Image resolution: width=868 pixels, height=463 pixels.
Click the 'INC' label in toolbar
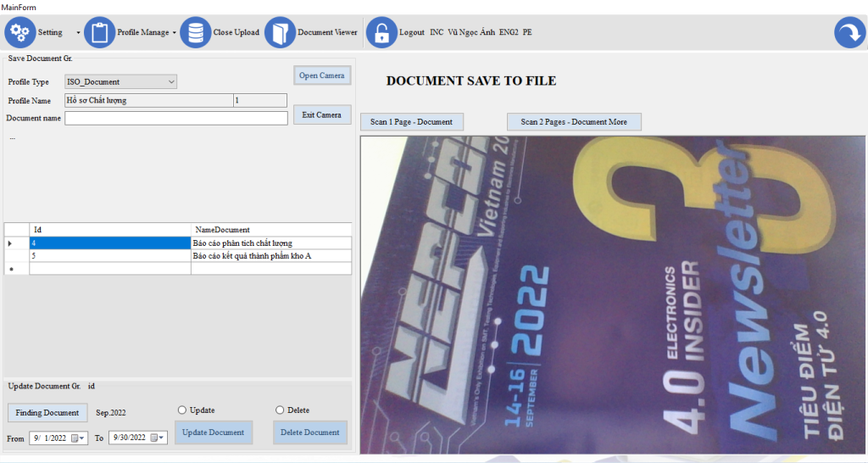click(x=437, y=32)
